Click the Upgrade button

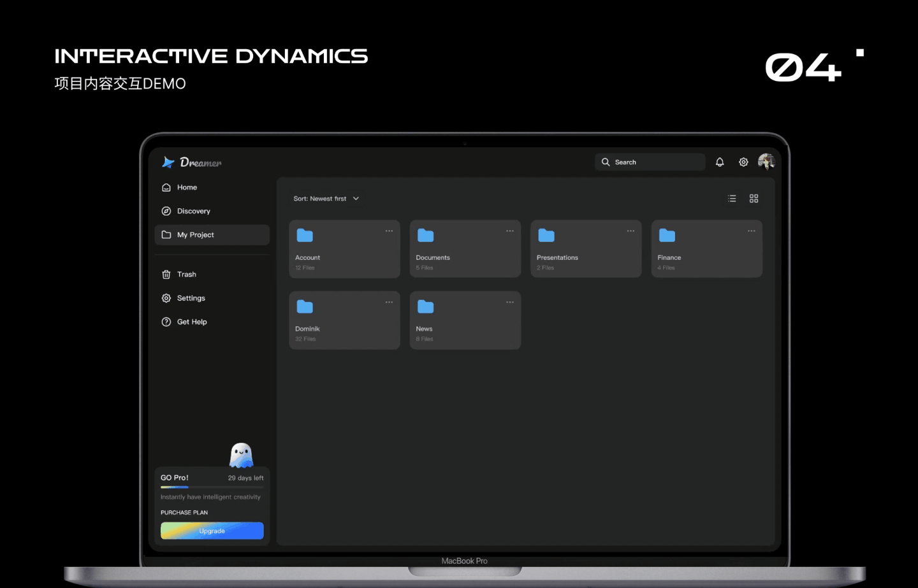(x=212, y=531)
